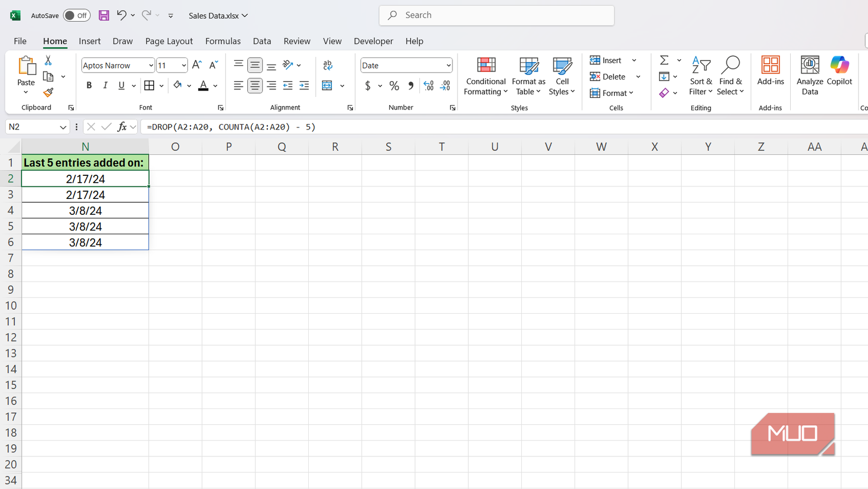Click the Analyze Data icon
This screenshot has width=868, height=489.
point(809,76)
